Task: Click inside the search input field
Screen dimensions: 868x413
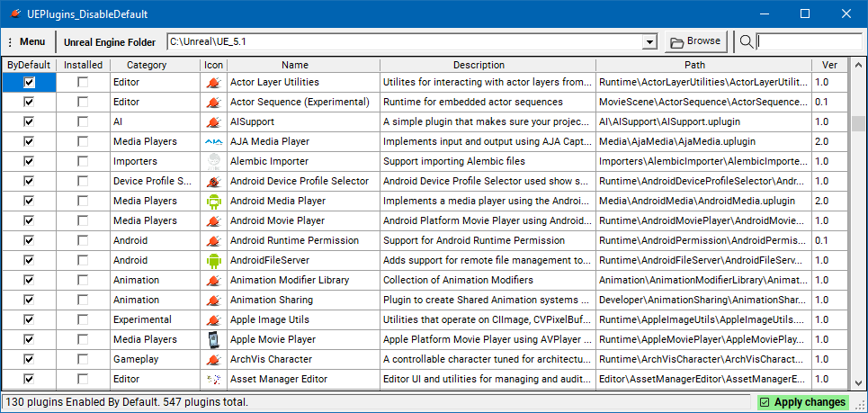Action: 809,41
